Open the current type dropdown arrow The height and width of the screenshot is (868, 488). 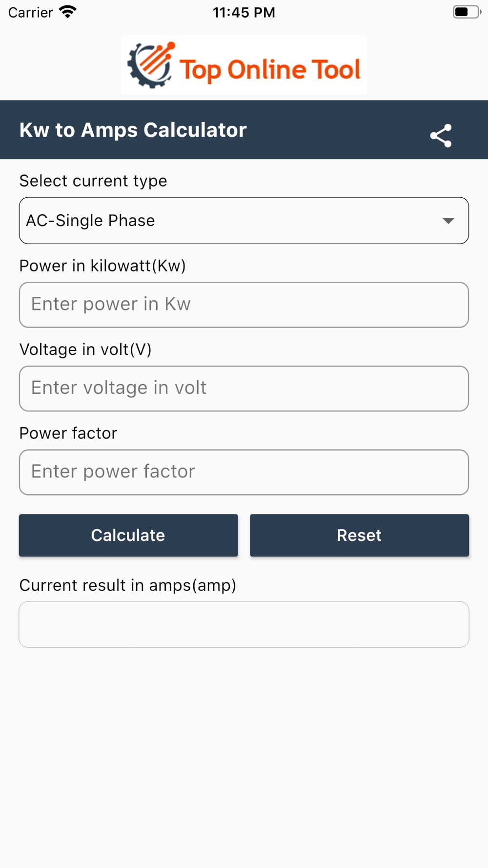448,221
